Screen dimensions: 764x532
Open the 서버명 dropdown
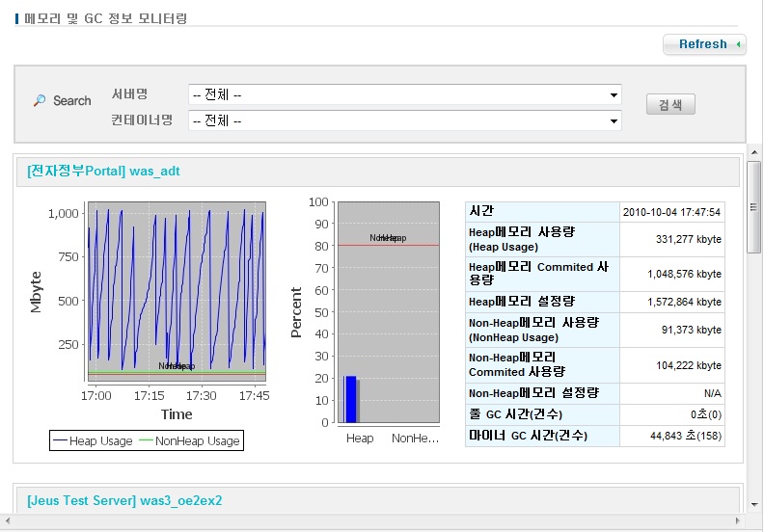pos(404,95)
